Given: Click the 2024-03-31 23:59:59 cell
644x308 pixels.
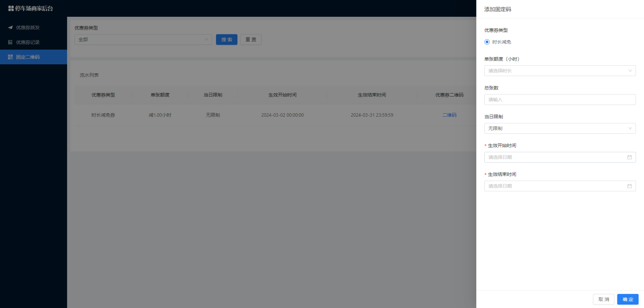Looking at the screenshot, I should pyautogui.click(x=372, y=115).
